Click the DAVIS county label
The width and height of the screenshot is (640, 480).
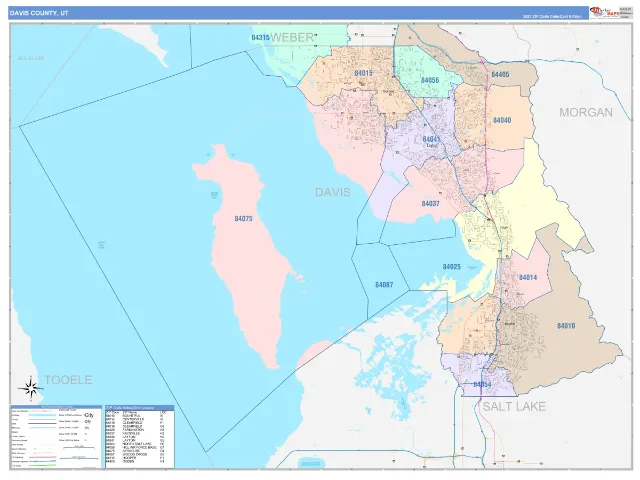point(333,192)
